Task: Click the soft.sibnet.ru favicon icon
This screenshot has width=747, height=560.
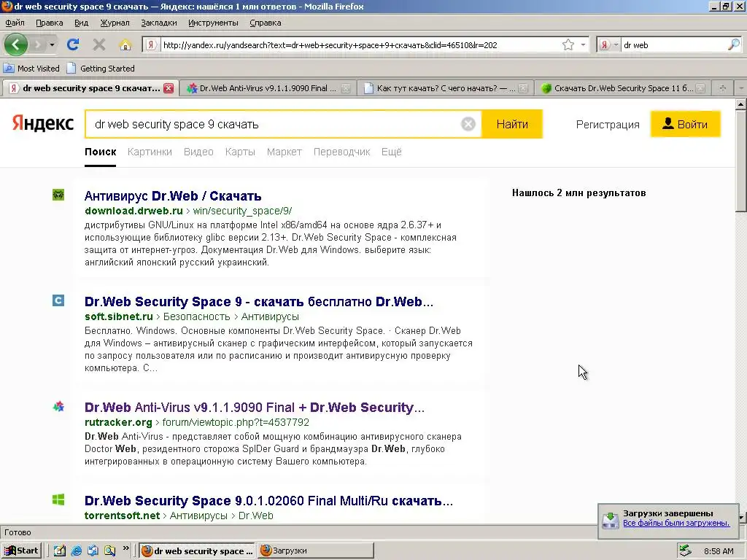Action: 58,300
